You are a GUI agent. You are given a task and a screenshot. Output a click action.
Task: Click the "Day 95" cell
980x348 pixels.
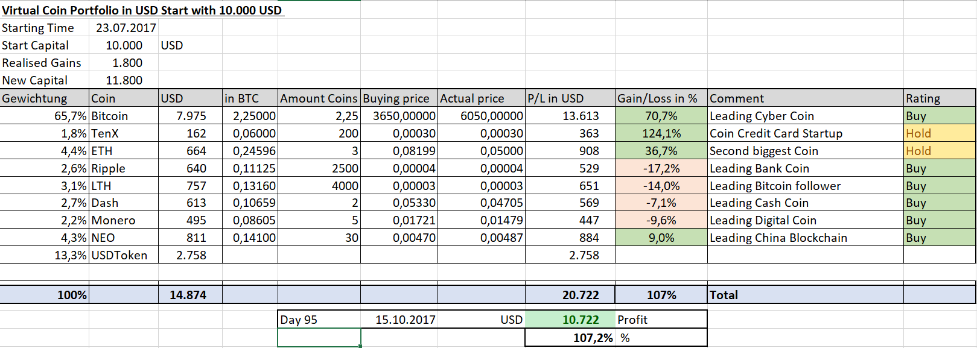(x=319, y=320)
